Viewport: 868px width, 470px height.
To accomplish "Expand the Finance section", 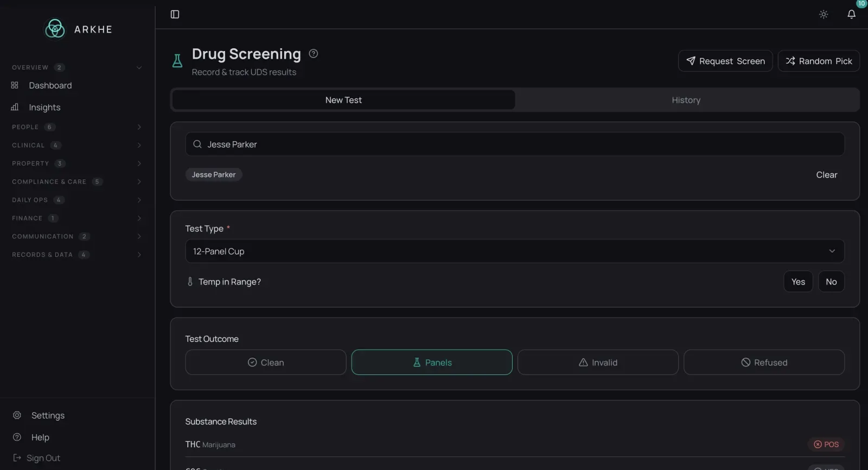I will point(76,218).
